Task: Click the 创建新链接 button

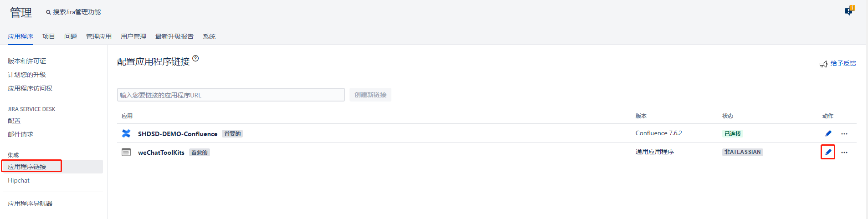Action: tap(370, 95)
